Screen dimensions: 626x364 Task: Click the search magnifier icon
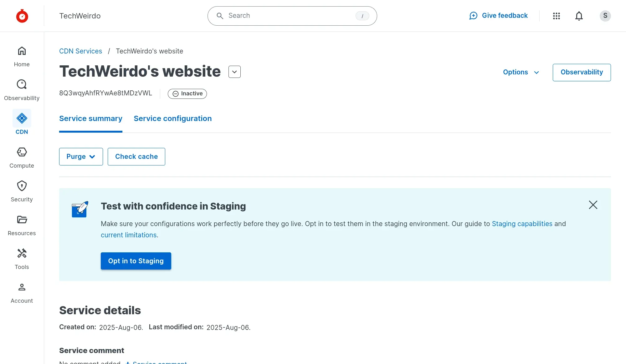click(x=220, y=16)
